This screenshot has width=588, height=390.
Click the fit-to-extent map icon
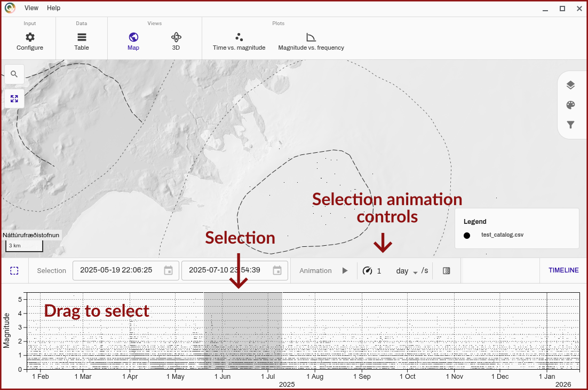(14, 99)
